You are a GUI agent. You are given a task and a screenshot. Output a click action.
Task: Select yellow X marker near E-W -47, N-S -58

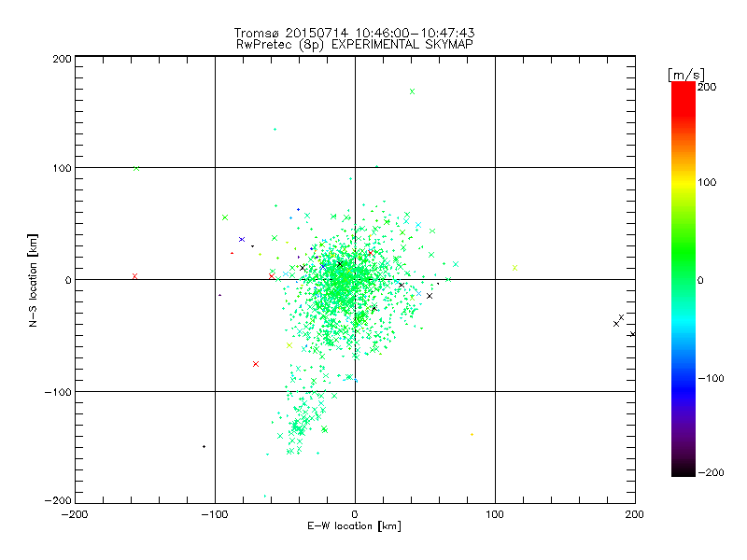point(289,345)
